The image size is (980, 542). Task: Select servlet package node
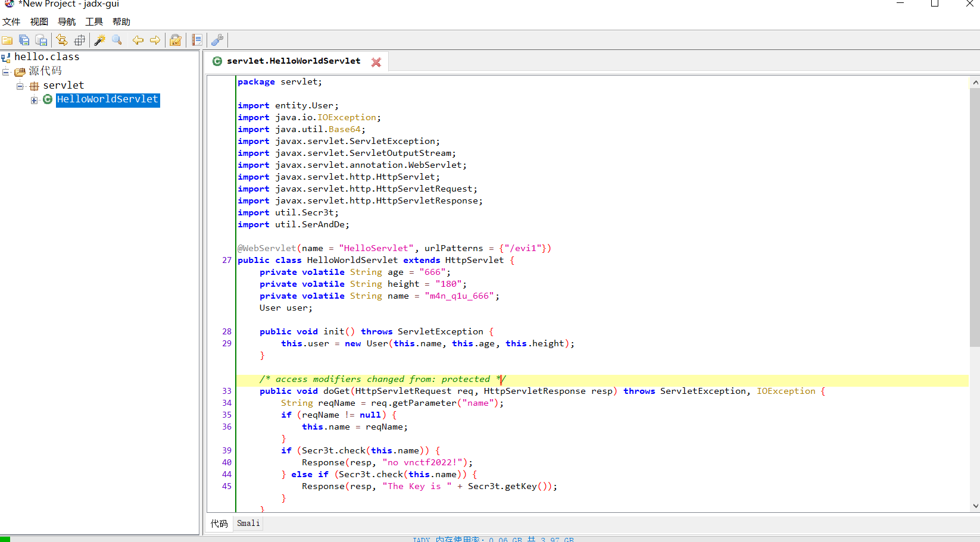[x=64, y=86]
